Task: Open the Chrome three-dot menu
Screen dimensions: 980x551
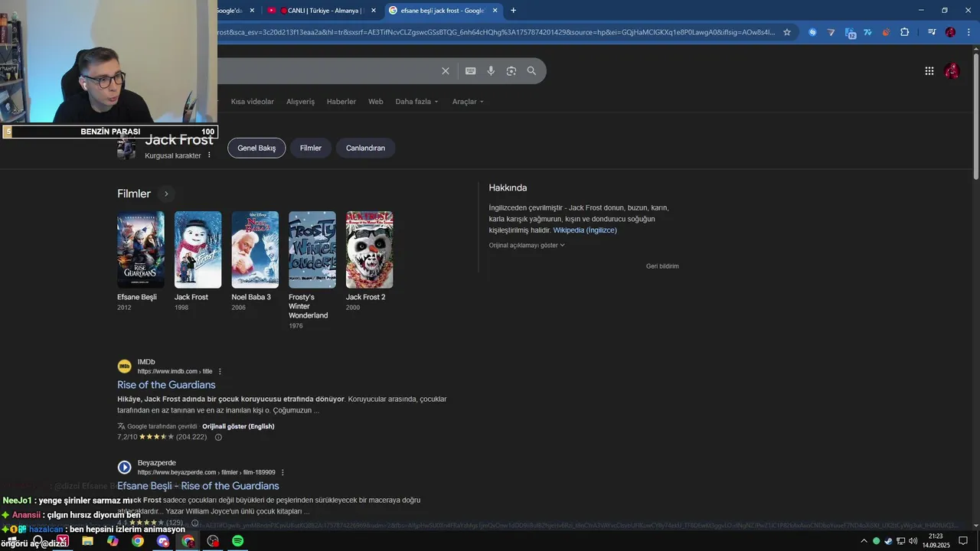Action: tap(969, 32)
